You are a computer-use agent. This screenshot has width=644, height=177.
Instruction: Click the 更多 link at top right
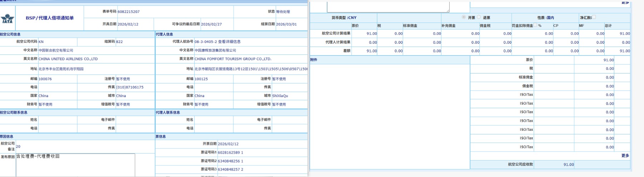pyautogui.click(x=625, y=3)
